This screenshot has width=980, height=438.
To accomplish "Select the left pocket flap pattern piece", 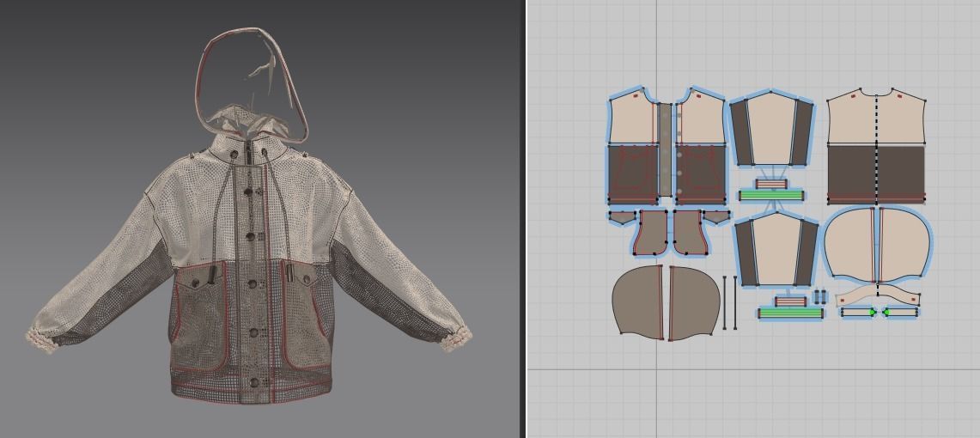I will point(621,217).
